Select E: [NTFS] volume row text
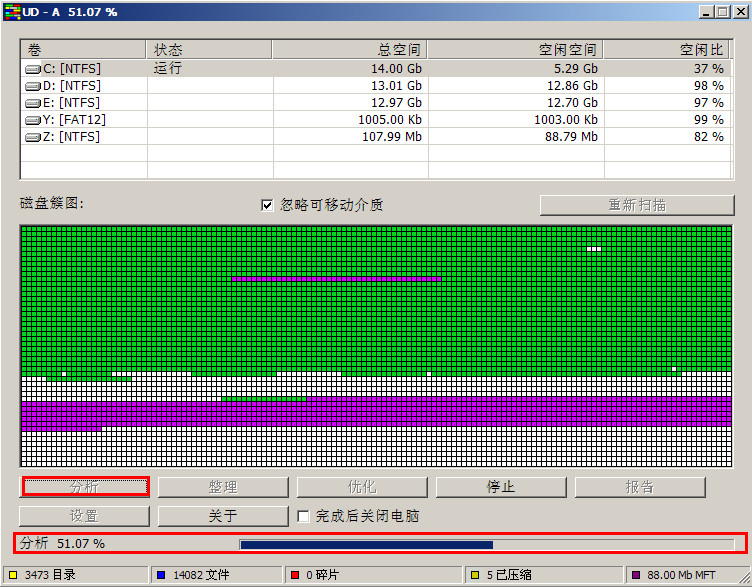Screen dimensions: 752x587 tap(71, 103)
